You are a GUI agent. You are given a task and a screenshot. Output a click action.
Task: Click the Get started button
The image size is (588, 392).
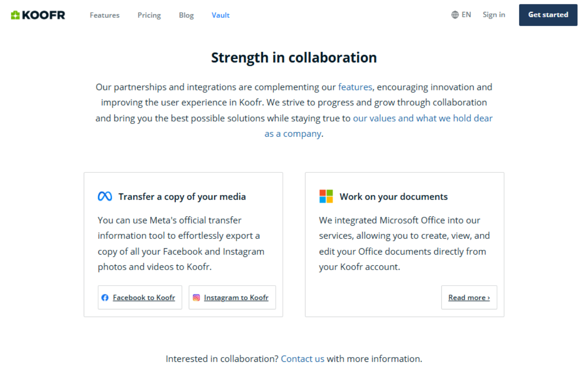coord(548,15)
